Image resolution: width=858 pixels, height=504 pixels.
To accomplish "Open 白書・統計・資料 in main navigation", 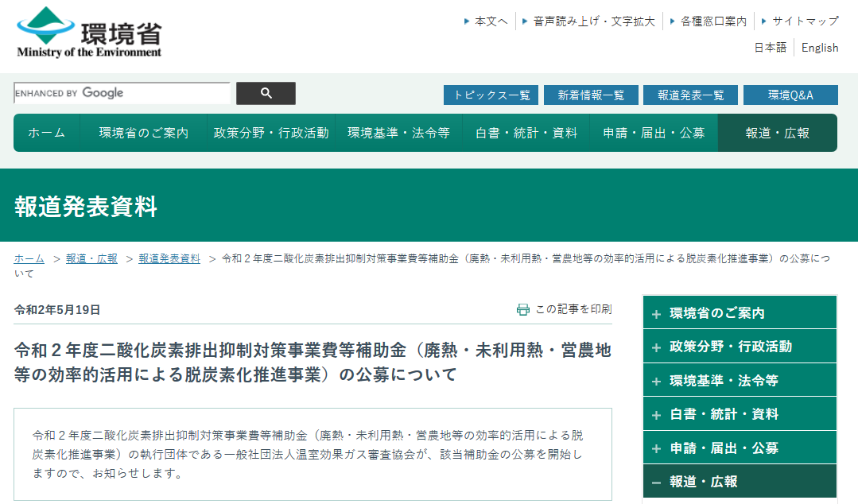I will pos(526,133).
